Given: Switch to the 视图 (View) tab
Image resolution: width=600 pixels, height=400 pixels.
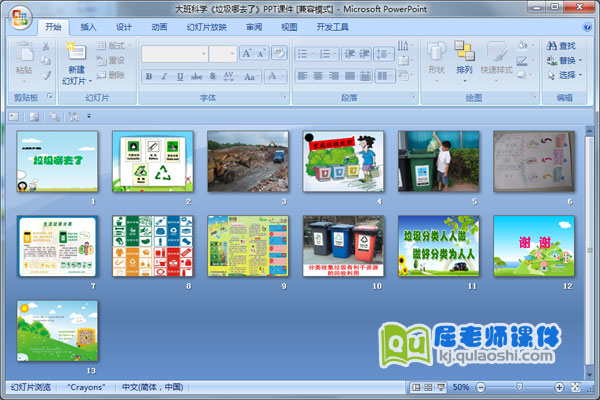Looking at the screenshot, I should [289, 27].
